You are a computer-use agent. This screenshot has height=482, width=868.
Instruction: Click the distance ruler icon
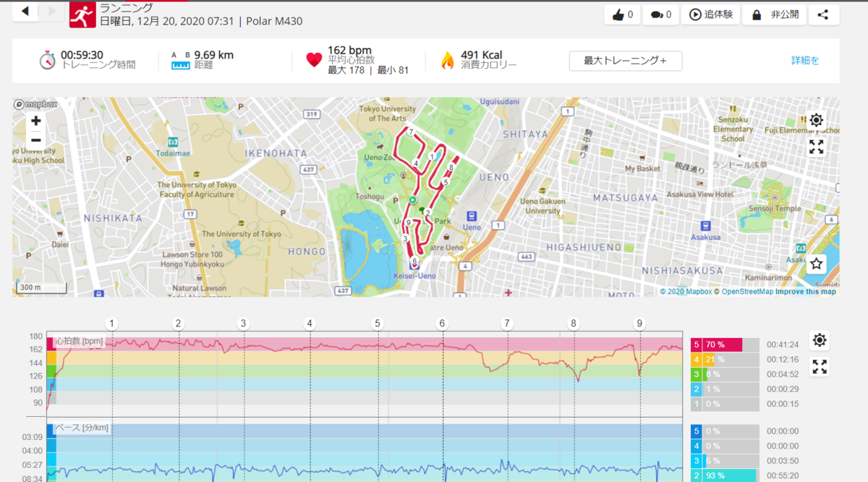(x=180, y=61)
